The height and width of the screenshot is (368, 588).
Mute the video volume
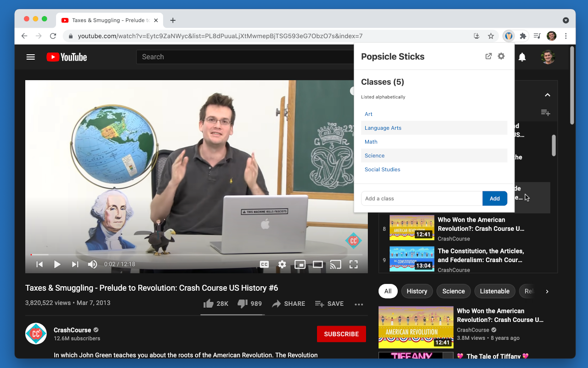(92, 264)
